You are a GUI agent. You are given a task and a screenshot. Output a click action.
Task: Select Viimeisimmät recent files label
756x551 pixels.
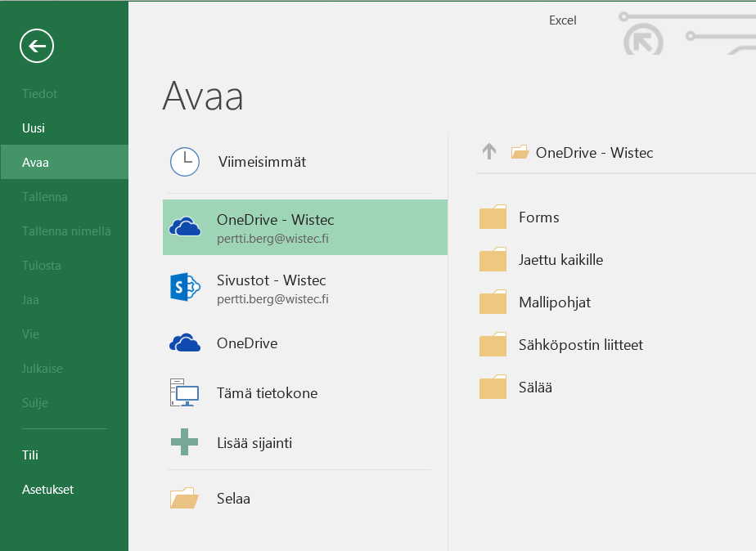tap(262, 162)
